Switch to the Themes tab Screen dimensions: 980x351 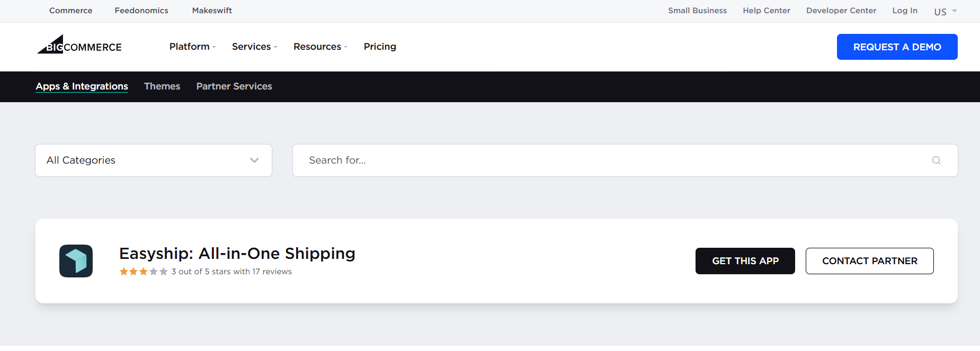[x=162, y=86]
